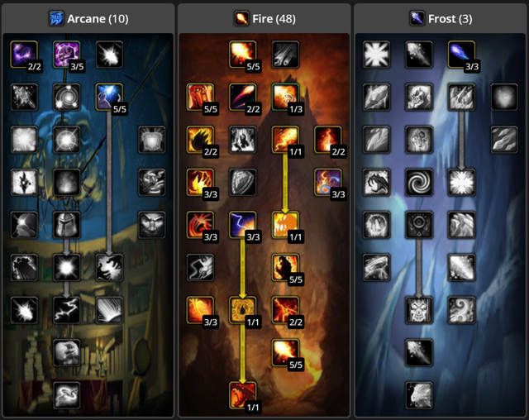The height and width of the screenshot is (420, 529).
Task: Click the Arcane talent with 5/5 points
Action: click(109, 98)
